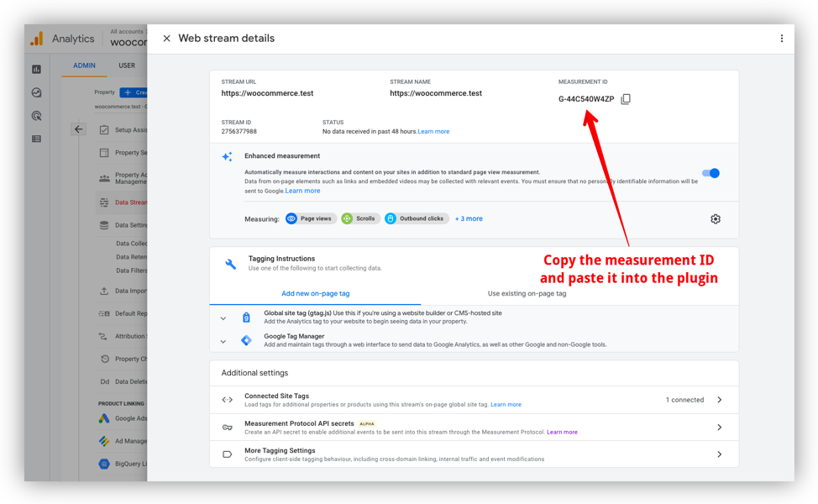Open Configure icon in left sidebar
818x504 pixels.
coord(36,139)
